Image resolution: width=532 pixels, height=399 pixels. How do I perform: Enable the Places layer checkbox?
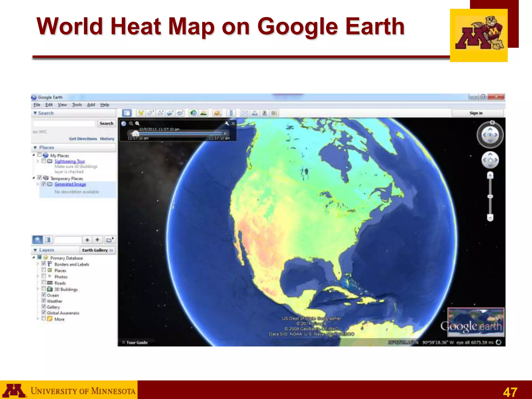click(44, 270)
